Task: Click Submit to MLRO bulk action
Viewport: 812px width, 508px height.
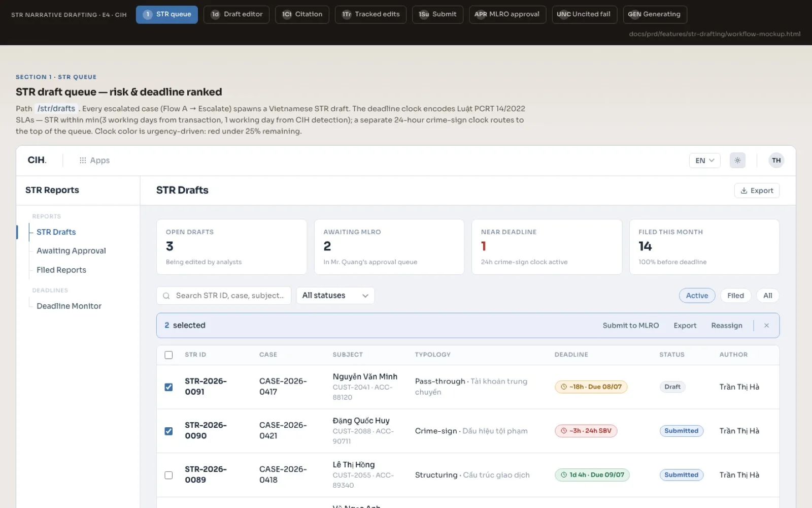Action: [631, 326]
